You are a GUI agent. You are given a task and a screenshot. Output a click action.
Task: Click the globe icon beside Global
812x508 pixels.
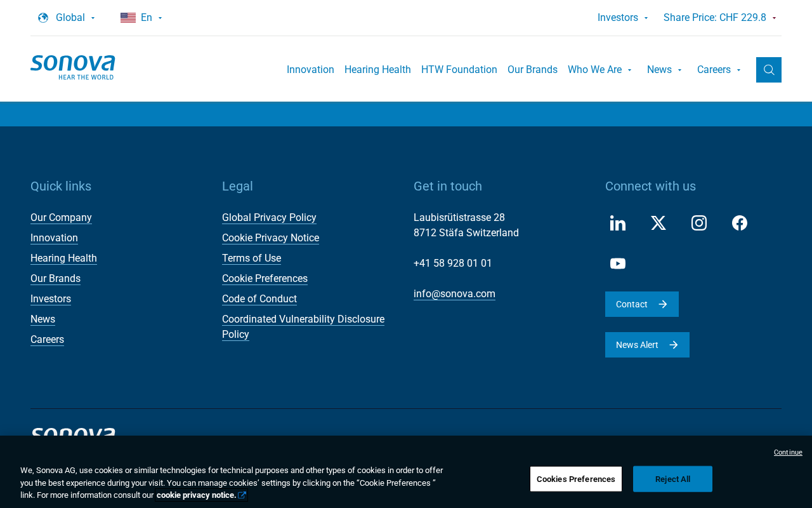(43, 18)
